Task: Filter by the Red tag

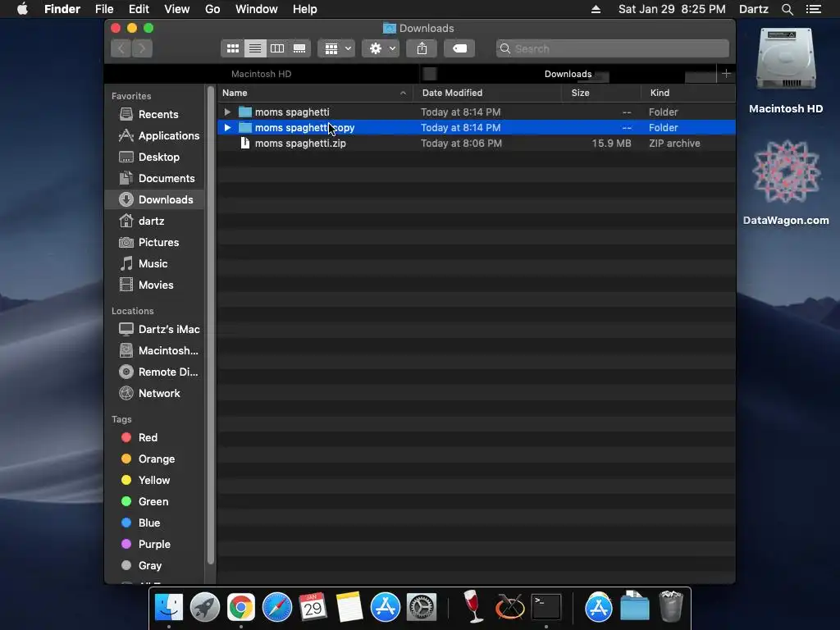Action: coord(155,438)
